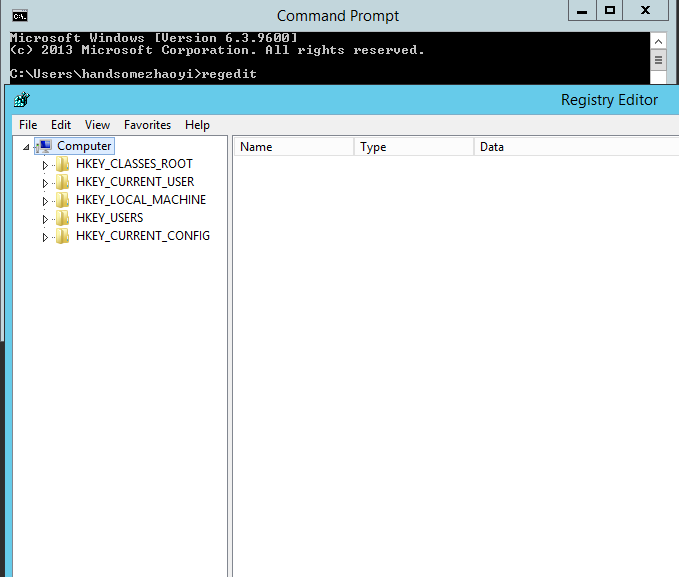
Task: Click the Type column header
Action: tap(413, 147)
